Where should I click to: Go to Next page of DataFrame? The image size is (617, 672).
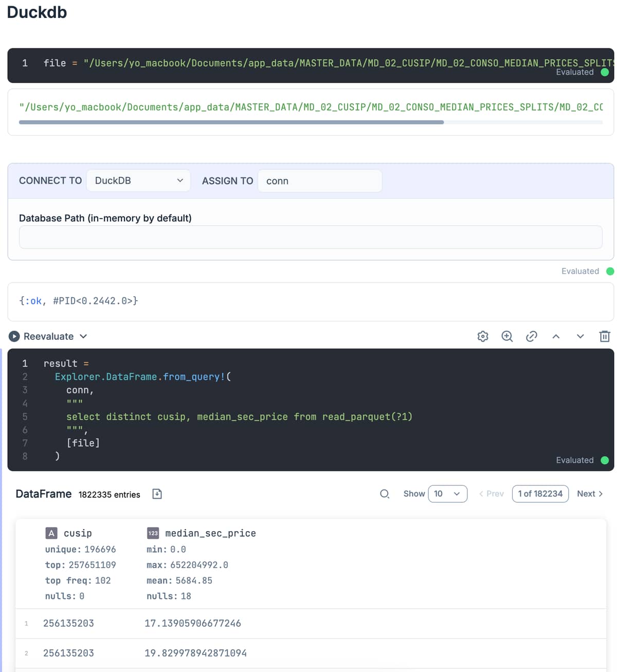click(x=590, y=494)
